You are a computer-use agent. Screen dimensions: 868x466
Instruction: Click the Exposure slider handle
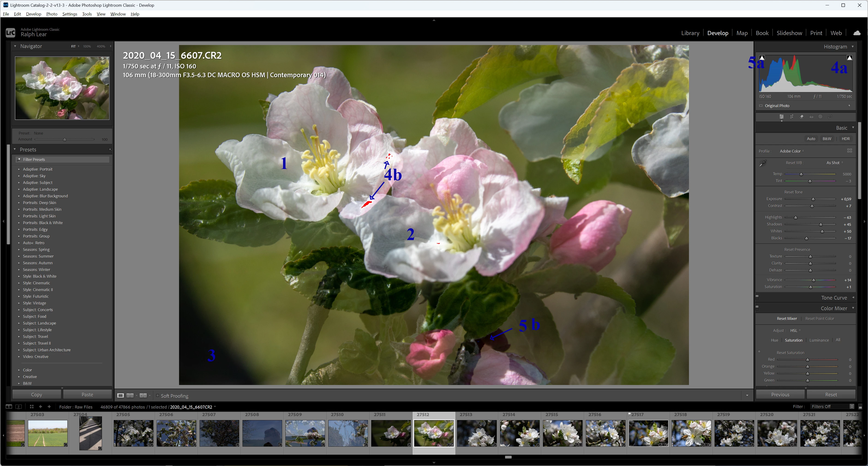[x=813, y=199]
